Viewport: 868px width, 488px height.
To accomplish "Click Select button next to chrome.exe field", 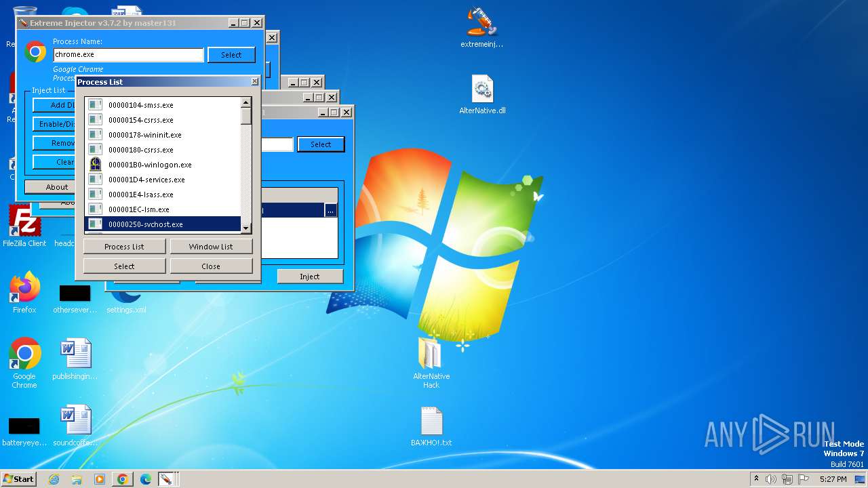I will click(231, 55).
